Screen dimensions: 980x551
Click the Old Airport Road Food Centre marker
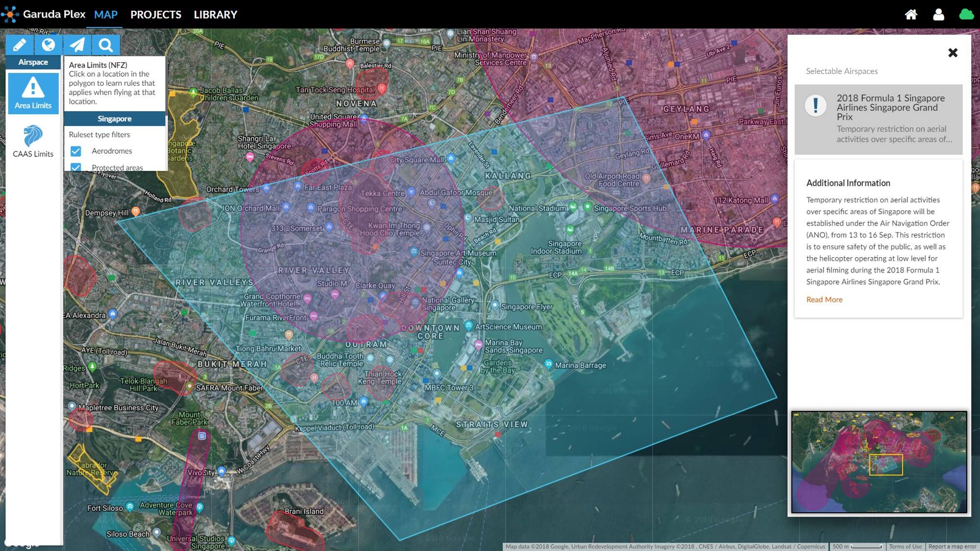(x=647, y=179)
